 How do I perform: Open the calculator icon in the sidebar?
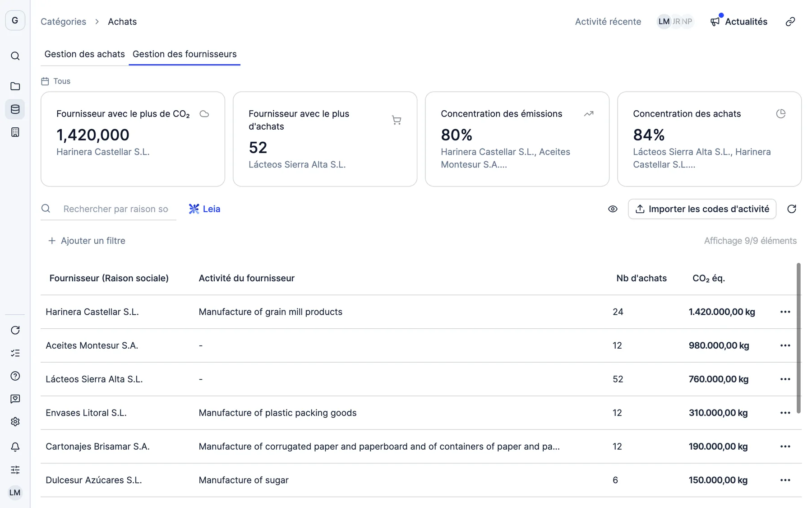click(x=15, y=132)
